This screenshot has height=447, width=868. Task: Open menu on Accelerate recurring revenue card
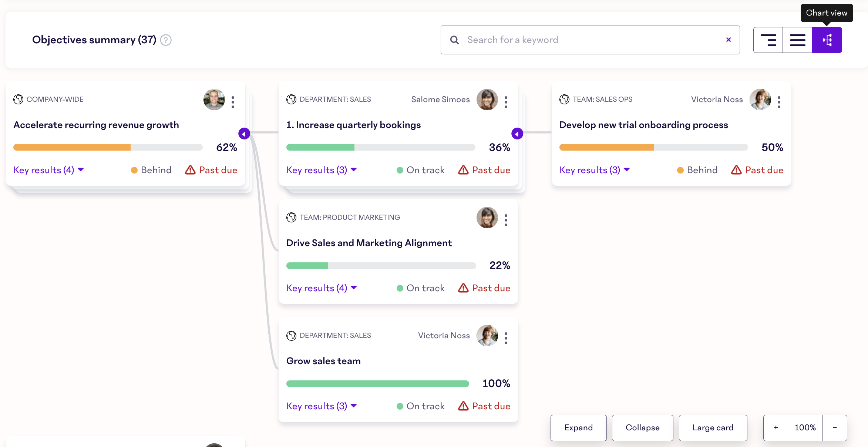point(233,102)
